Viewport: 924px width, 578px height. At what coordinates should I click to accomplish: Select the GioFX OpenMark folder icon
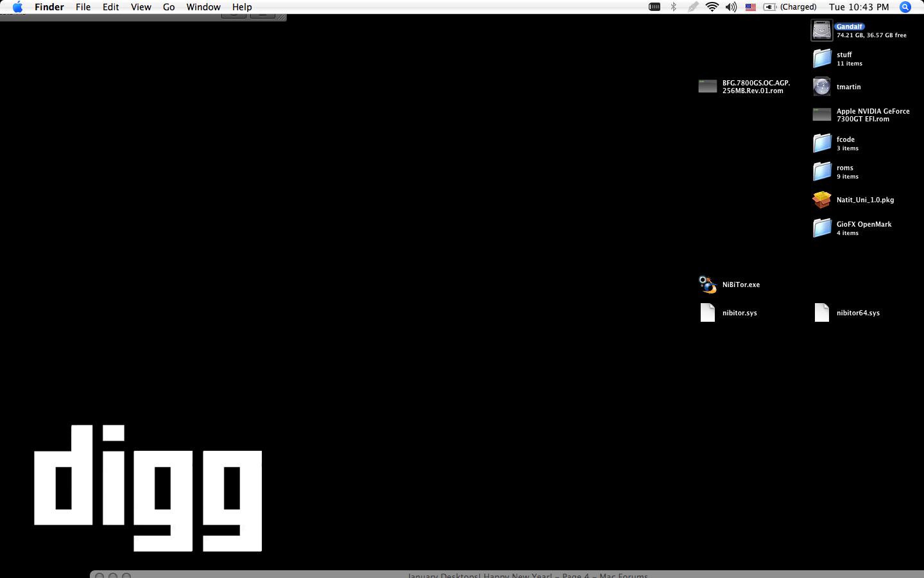(822, 228)
